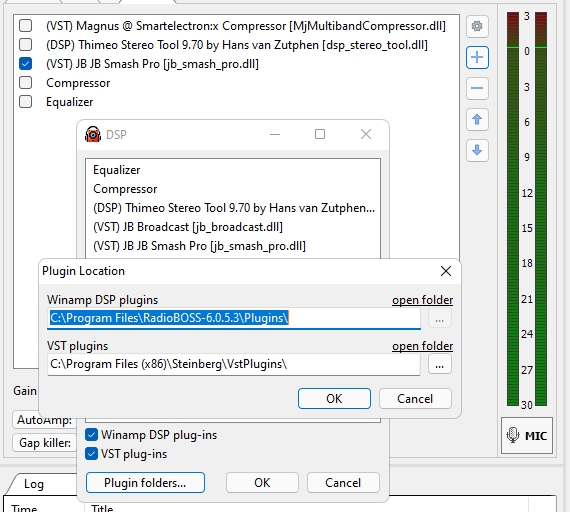
Task: Select Magnus Compressor row text in main list
Action: coord(246,26)
